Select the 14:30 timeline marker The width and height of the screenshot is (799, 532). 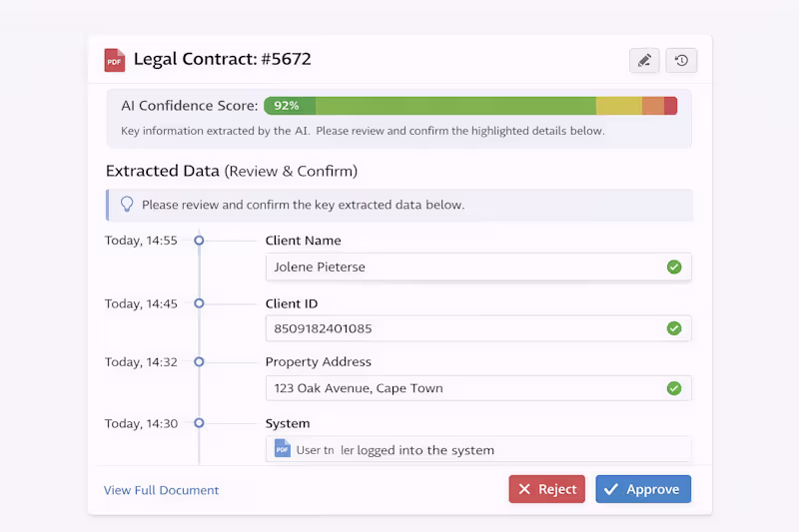point(199,423)
